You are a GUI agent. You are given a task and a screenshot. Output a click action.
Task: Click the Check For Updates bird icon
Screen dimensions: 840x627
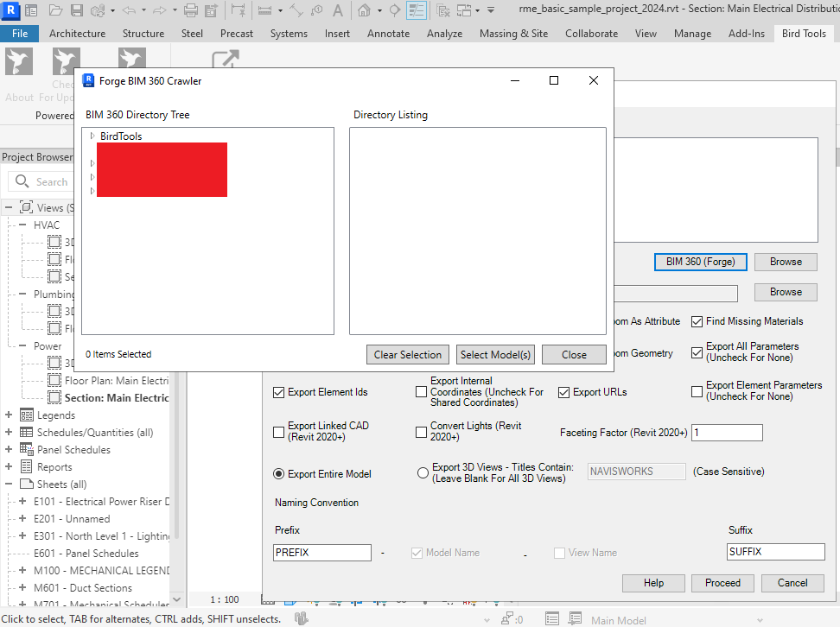[66, 61]
